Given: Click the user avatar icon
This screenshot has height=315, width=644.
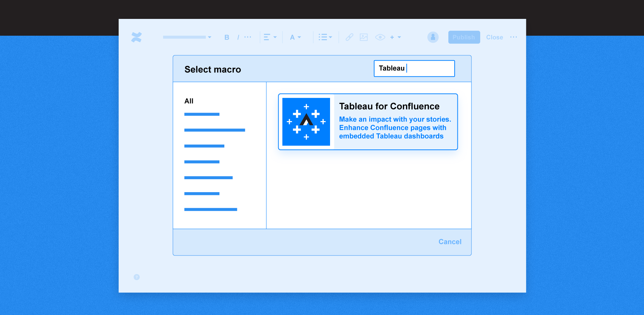Looking at the screenshot, I should [x=433, y=37].
